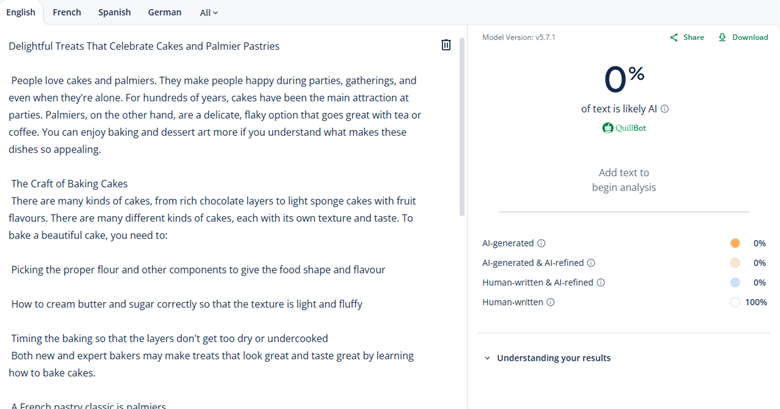Click info icon next to AI-generated & AI-refined
The height and width of the screenshot is (409, 780).
[591, 263]
